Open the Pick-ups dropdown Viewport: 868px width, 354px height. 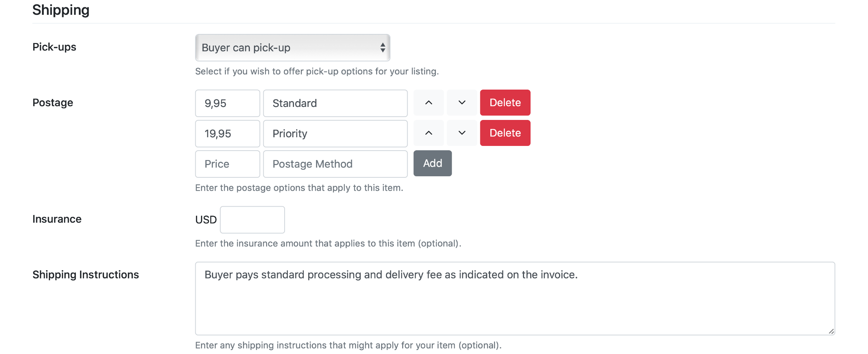coord(293,48)
